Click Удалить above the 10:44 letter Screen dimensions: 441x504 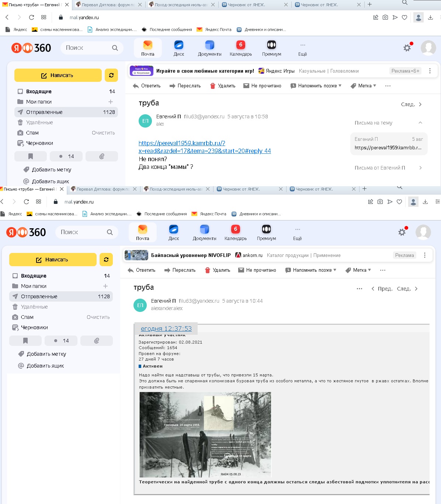(218, 270)
